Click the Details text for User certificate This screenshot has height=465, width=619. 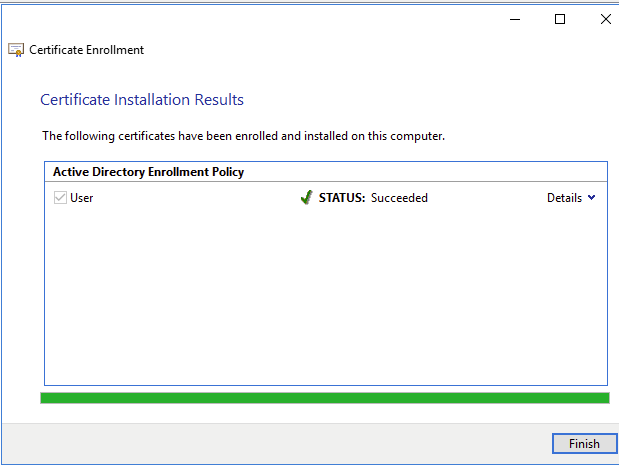[x=564, y=198]
